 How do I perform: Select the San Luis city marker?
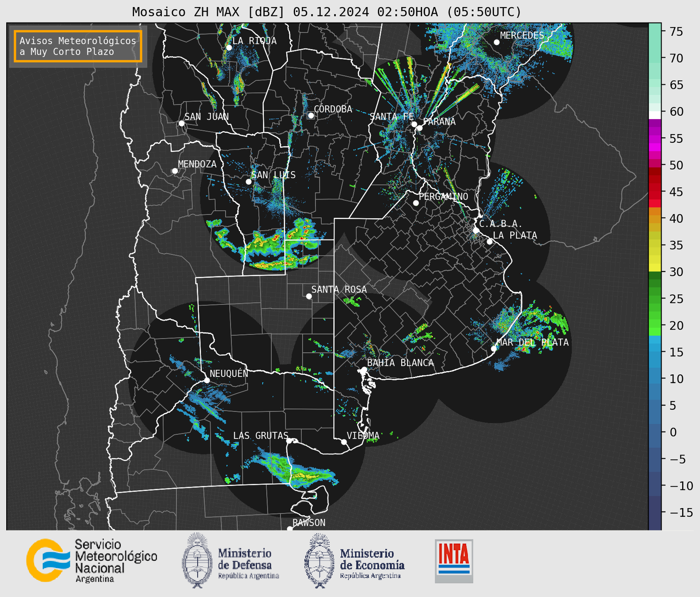click(249, 182)
